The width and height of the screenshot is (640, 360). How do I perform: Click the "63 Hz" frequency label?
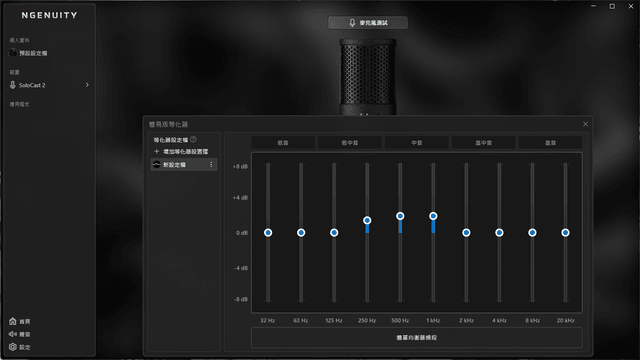coord(301,320)
